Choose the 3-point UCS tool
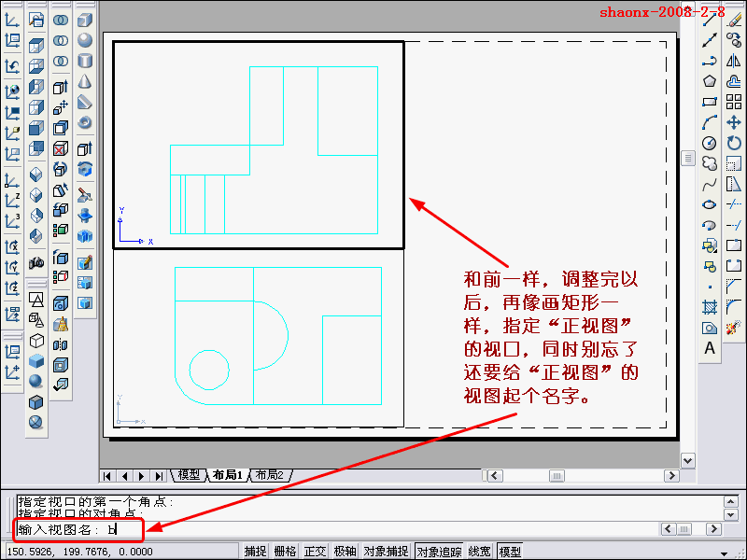The height and width of the screenshot is (560, 747). click(x=12, y=221)
